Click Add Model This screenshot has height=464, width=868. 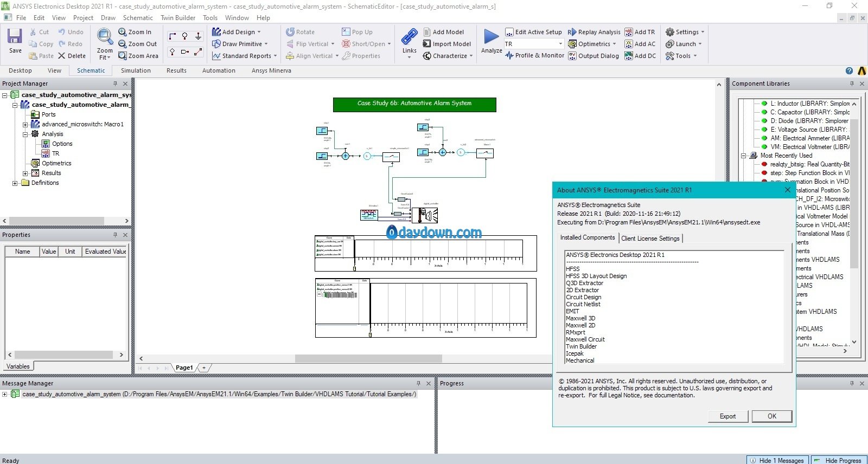(x=443, y=32)
